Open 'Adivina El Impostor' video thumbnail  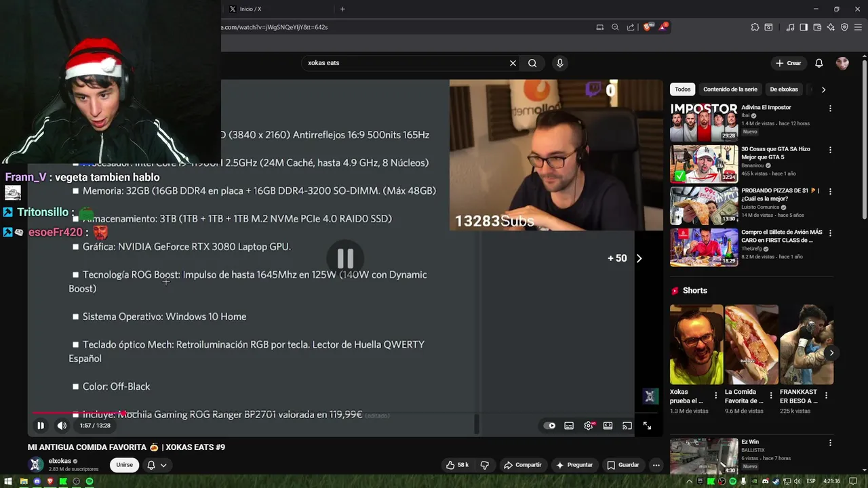704,122
